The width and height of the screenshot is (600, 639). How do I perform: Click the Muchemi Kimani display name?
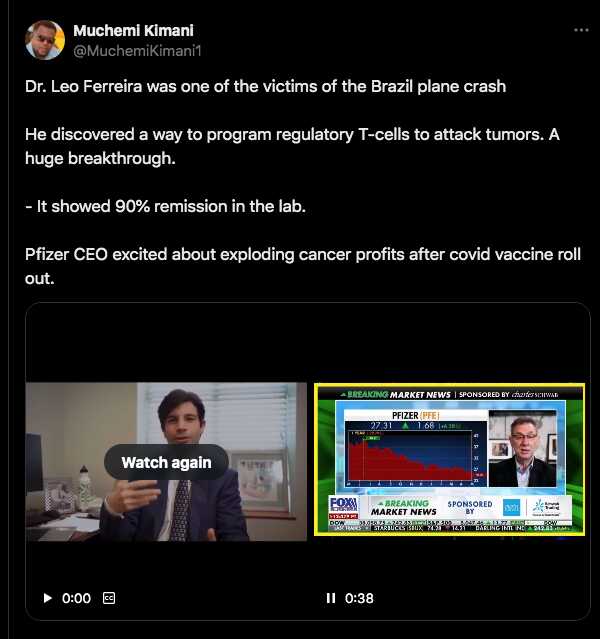[x=133, y=31]
